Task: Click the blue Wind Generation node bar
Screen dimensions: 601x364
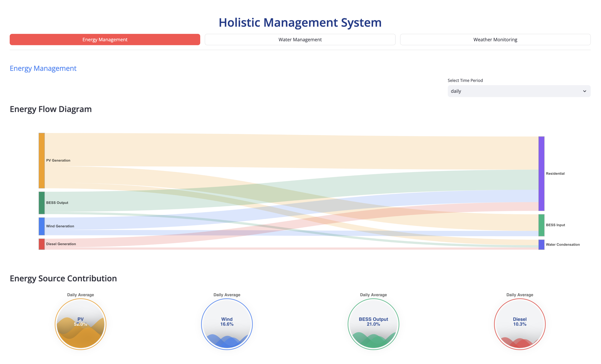Action: 42,226
